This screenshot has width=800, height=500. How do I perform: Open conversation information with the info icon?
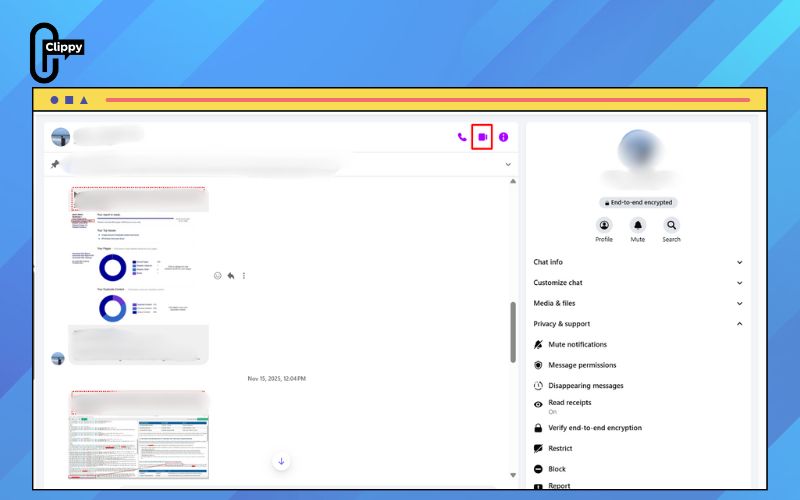pos(504,137)
